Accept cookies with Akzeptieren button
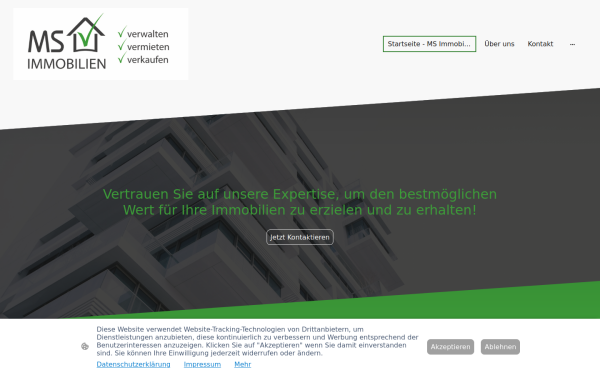 pyautogui.click(x=450, y=347)
